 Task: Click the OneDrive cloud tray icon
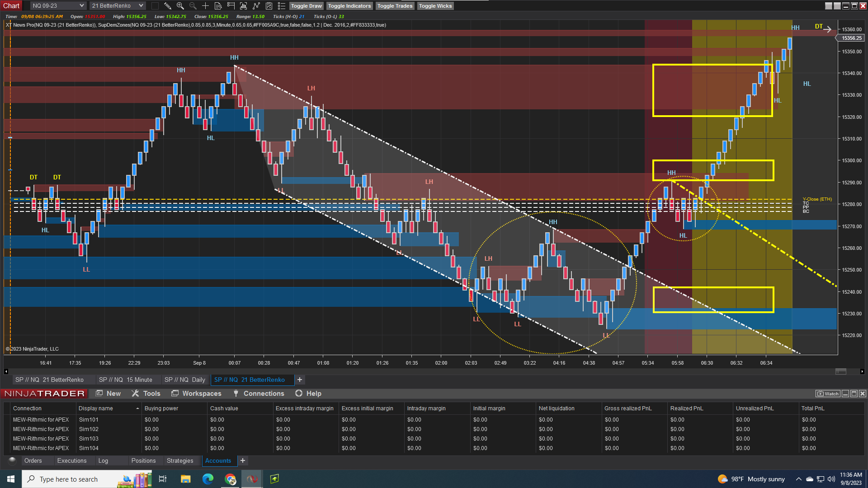click(x=809, y=479)
